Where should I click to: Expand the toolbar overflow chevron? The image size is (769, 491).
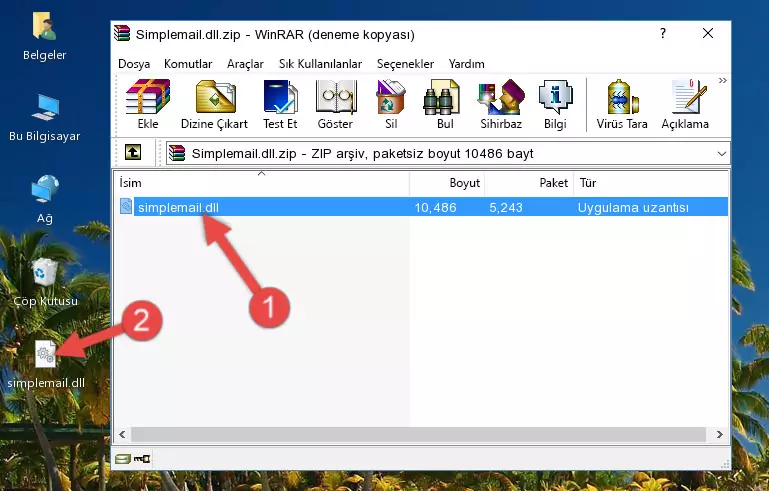tap(722, 80)
